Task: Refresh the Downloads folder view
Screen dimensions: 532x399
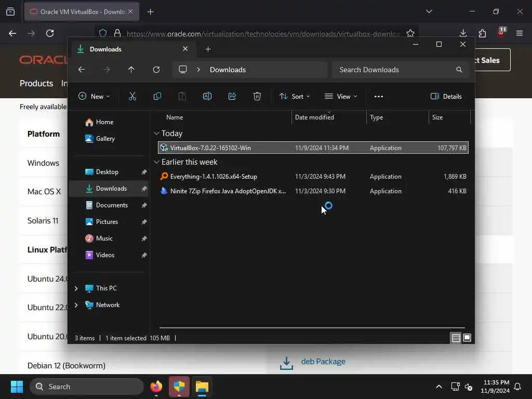Action: (x=156, y=70)
